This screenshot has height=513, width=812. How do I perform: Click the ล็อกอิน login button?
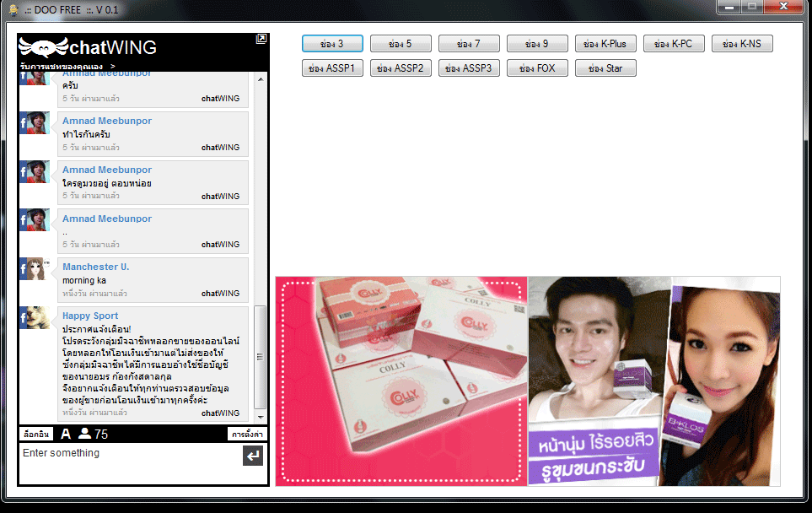click(x=36, y=435)
